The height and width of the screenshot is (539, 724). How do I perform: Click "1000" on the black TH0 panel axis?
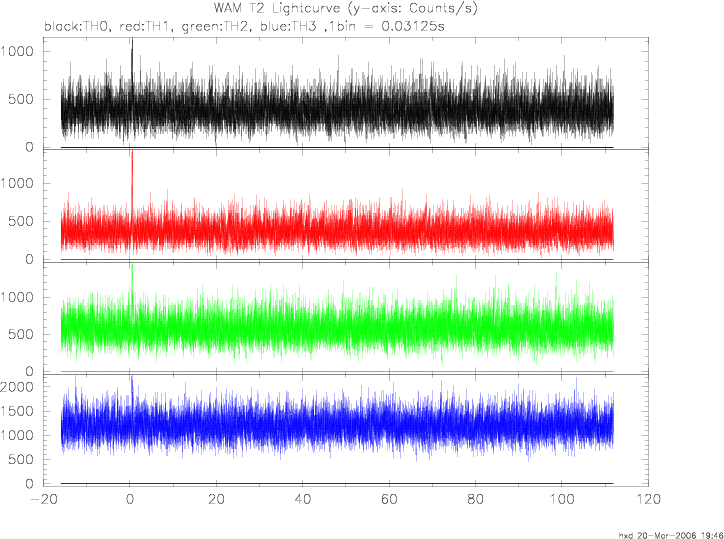[18, 51]
